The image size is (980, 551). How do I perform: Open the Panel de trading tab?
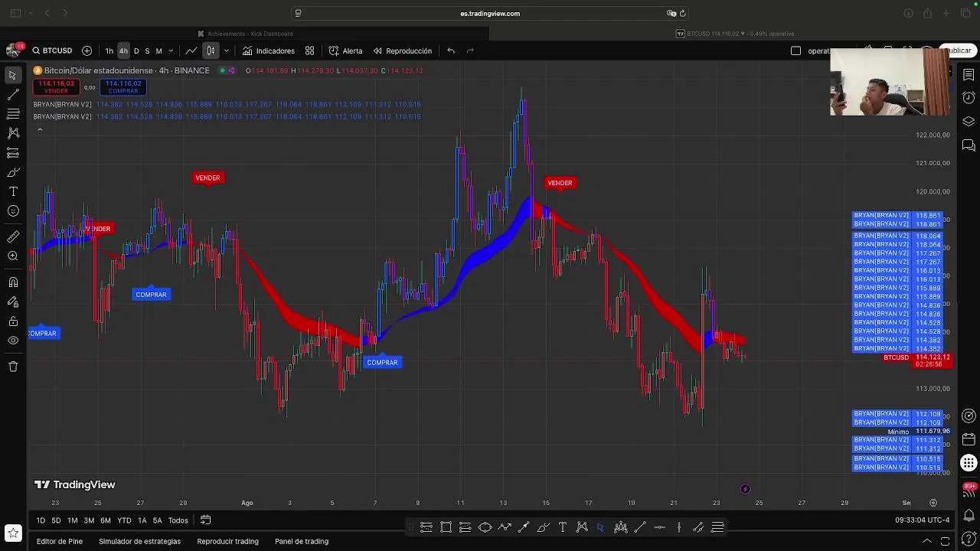pos(302,541)
